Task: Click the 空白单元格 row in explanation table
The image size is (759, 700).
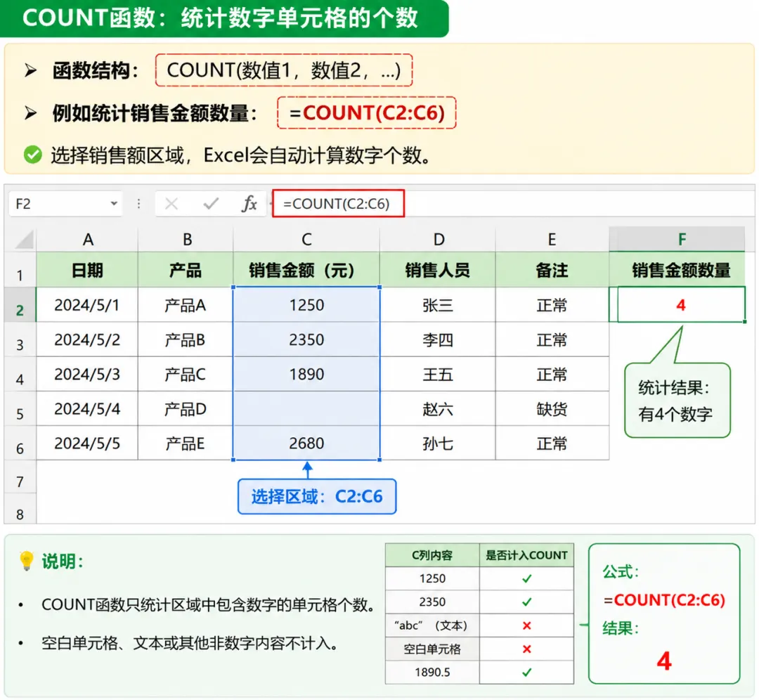Action: pos(479,649)
